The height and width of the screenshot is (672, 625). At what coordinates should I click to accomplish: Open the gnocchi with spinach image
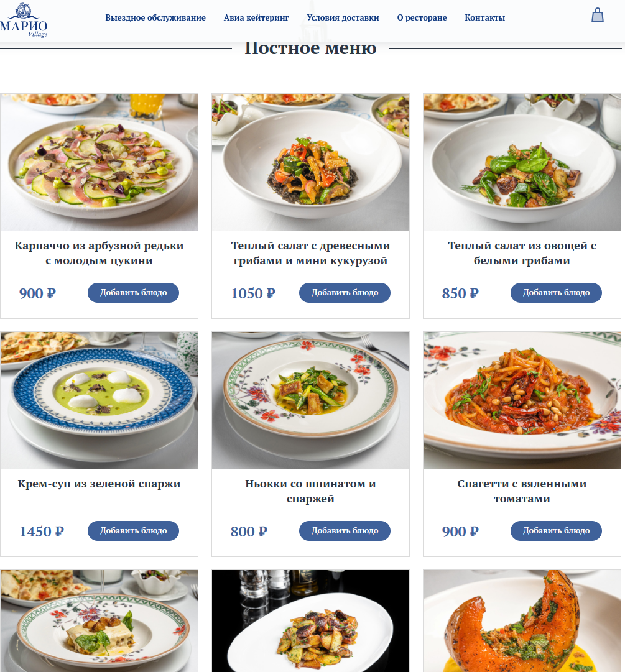click(310, 400)
